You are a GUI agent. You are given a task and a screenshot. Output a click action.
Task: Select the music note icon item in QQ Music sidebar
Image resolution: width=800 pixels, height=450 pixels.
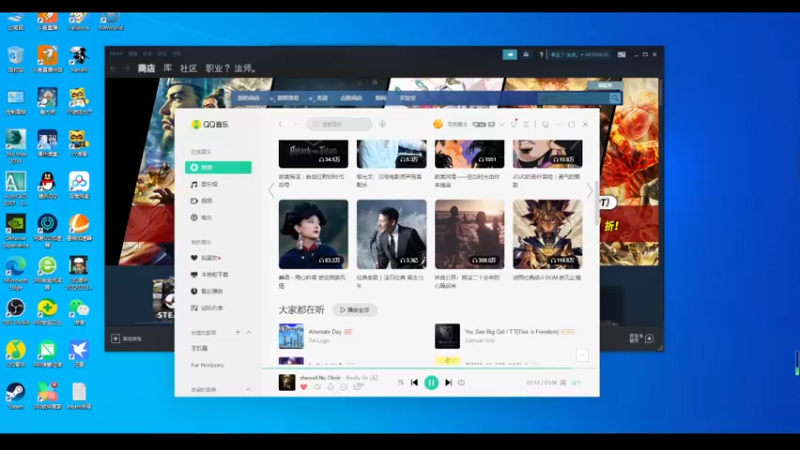(x=204, y=184)
